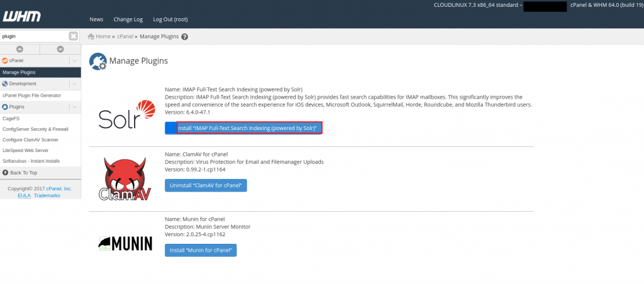Click the Plugins section icon in sidebar

tap(5, 107)
